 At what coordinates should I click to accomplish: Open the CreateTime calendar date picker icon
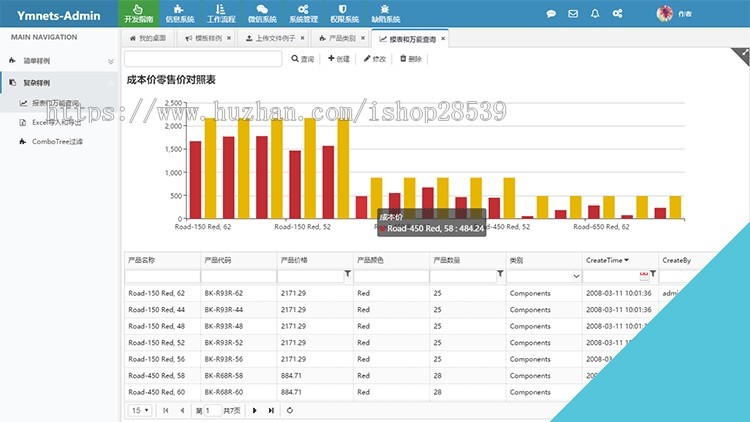pyautogui.click(x=644, y=276)
